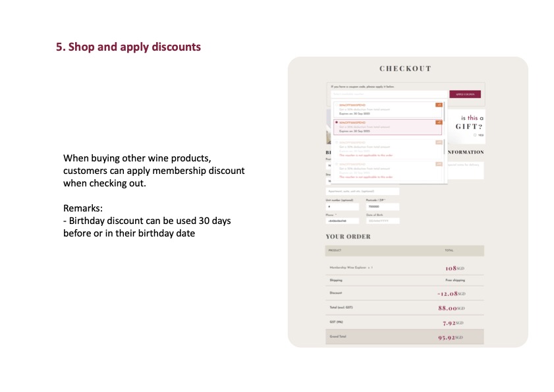Focus the Unit number field
Viewport: 554px width, 392px height.
point(343,206)
